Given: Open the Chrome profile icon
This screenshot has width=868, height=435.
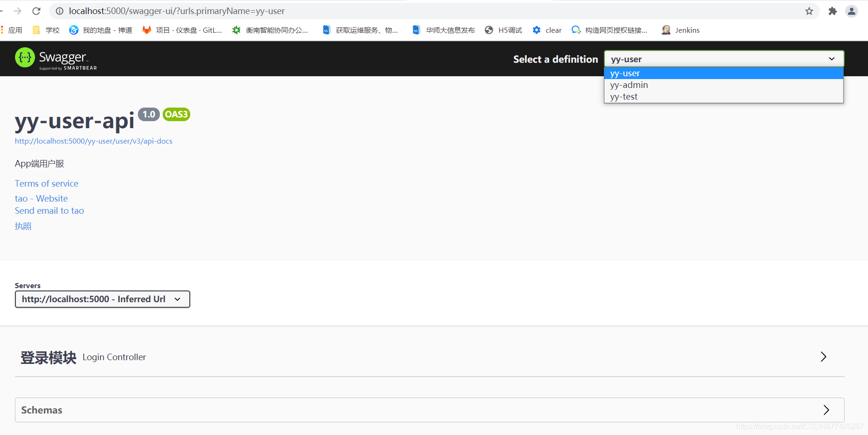Looking at the screenshot, I should 852,11.
